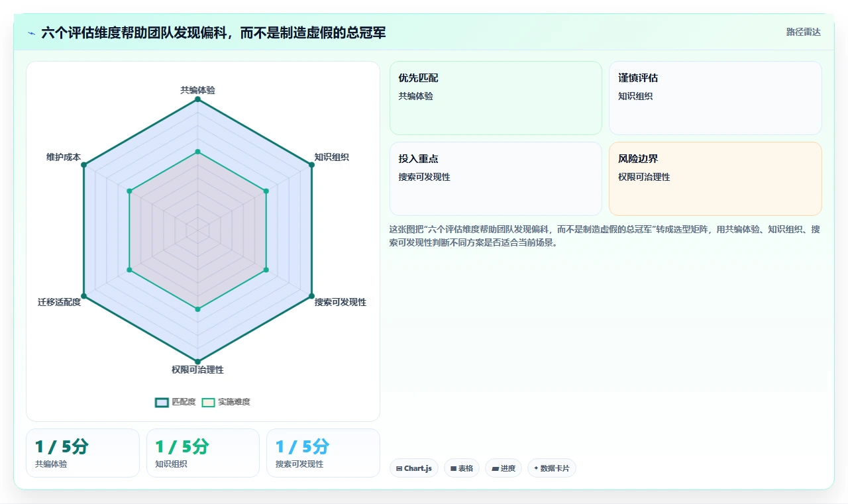This screenshot has height=504, width=848.
Task: Click 共编体验 caption under the first score
Action: coord(51,464)
